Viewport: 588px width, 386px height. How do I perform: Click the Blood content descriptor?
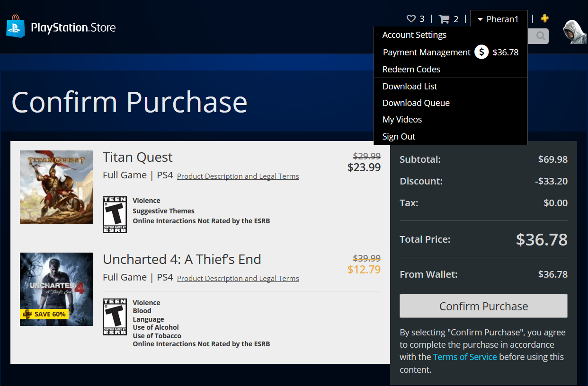coord(142,311)
